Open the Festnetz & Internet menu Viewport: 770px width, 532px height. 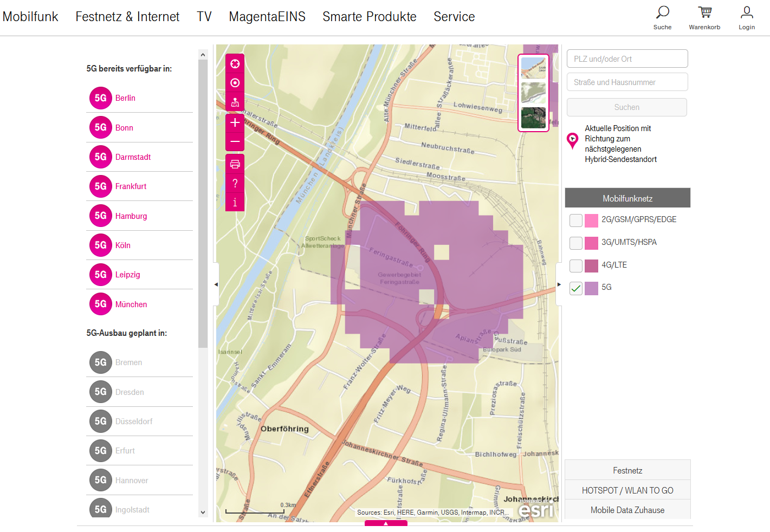(x=127, y=17)
